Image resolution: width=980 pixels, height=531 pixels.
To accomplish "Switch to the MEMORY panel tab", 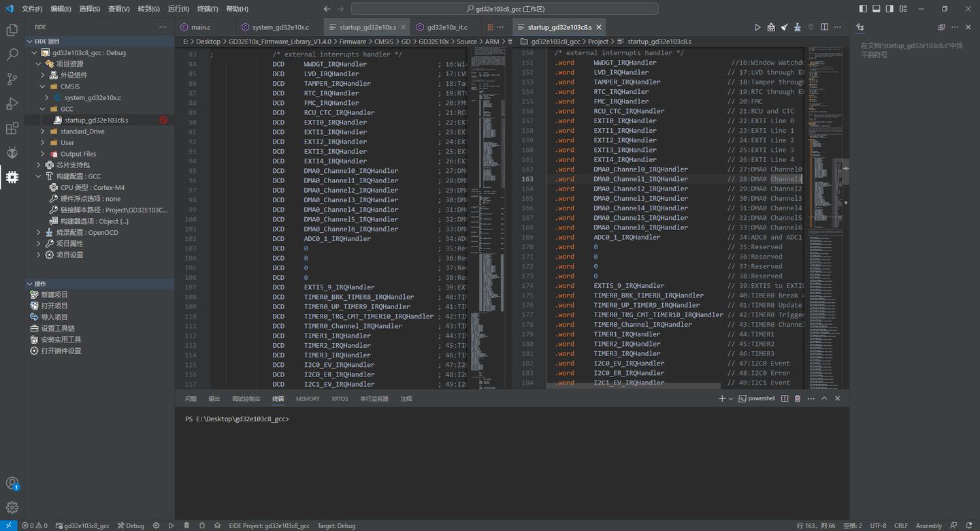I will point(307,398).
